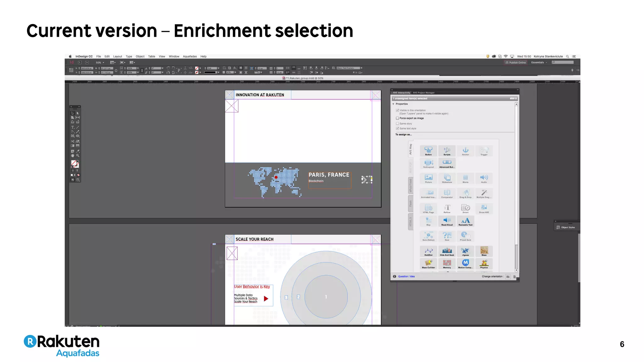Open Adobe Stock from the St icon

point(87,63)
